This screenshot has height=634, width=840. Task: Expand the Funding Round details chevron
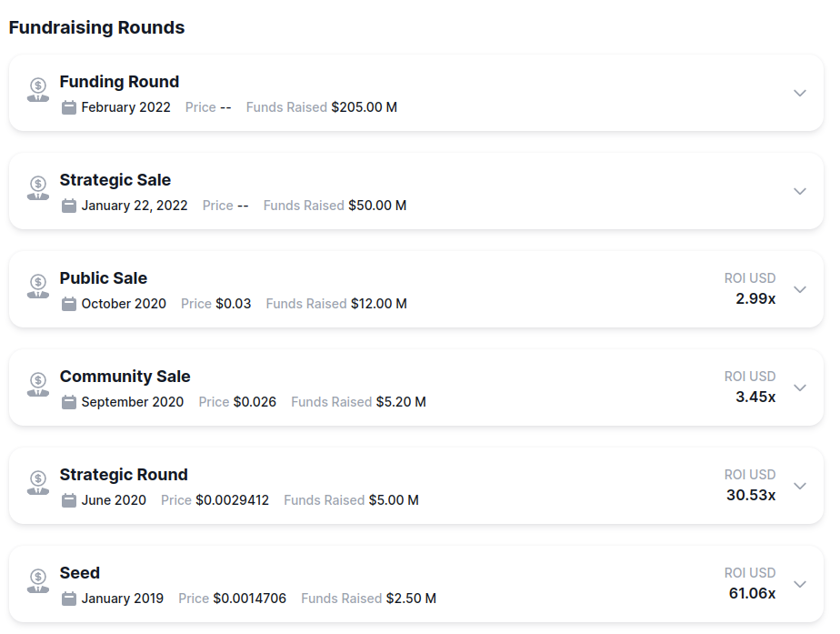(x=800, y=93)
